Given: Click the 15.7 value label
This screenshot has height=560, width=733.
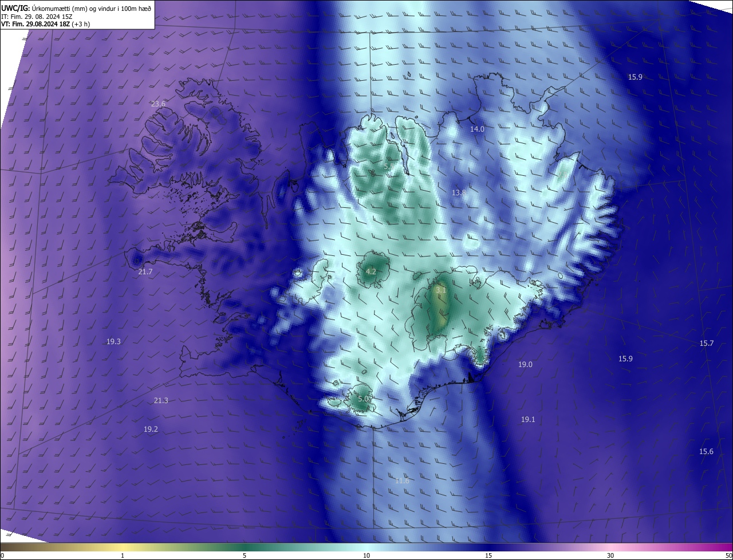Looking at the screenshot, I should tap(707, 343).
